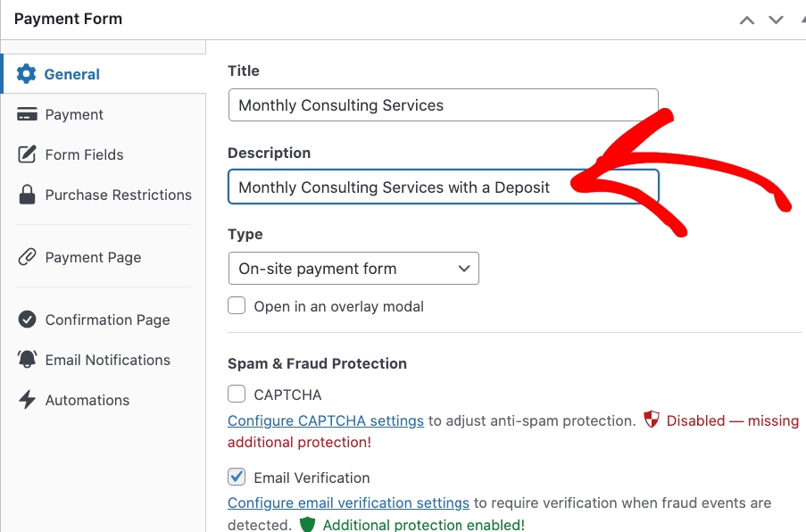Check the CAPTCHA checkbox

point(237,395)
